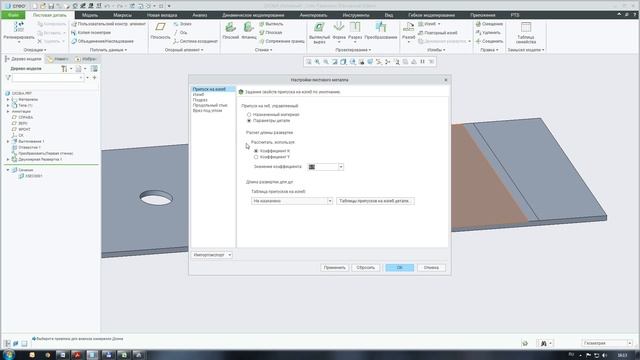Click the Разгиб tool icon

408,27
